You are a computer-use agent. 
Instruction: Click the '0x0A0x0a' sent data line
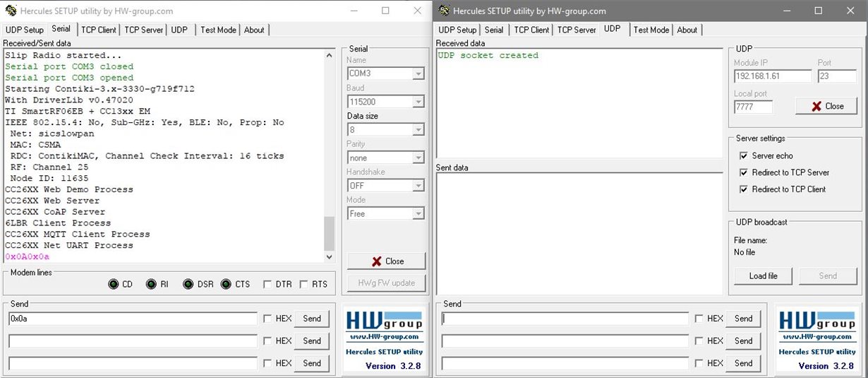pyautogui.click(x=27, y=256)
